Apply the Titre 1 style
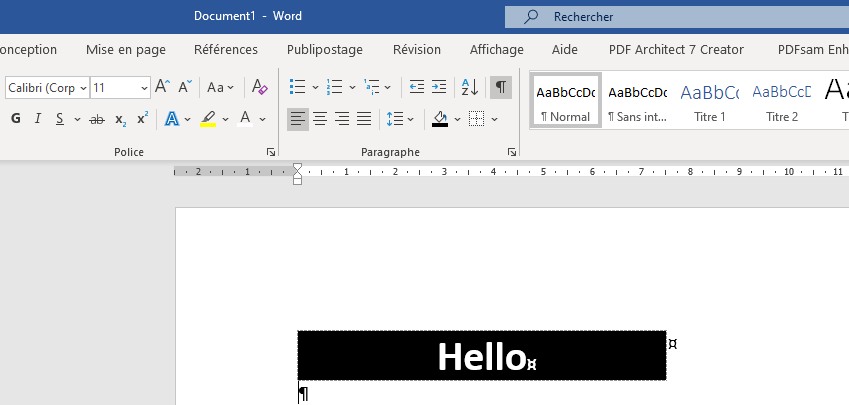Screen dimensions: 849x405 [709, 101]
